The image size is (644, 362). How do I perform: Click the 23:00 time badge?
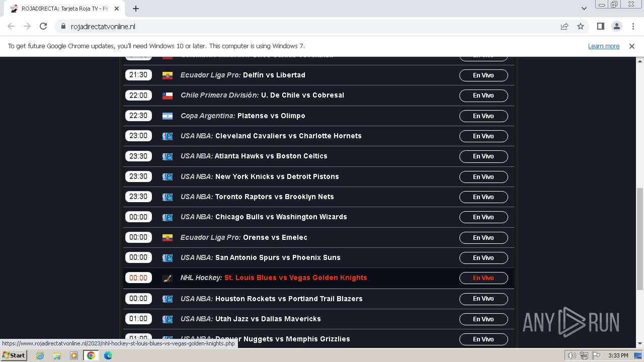pyautogui.click(x=138, y=136)
